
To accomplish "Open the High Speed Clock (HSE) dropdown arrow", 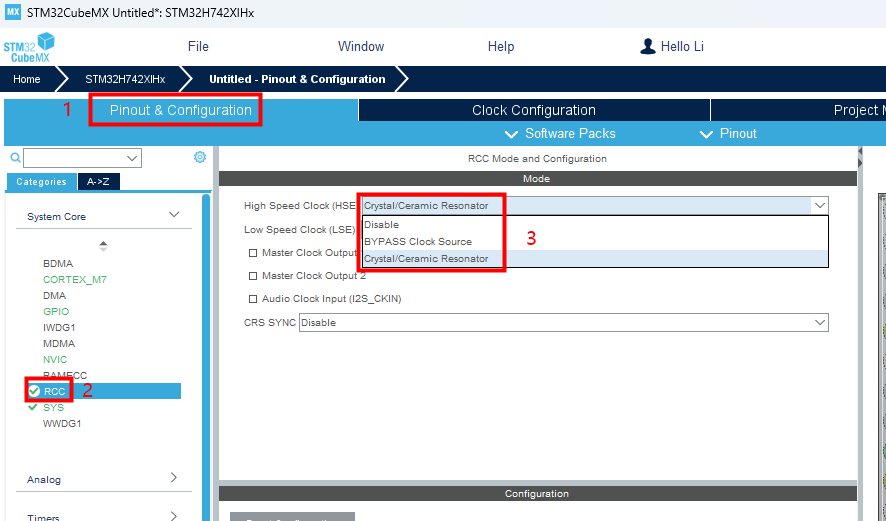I will (819, 206).
